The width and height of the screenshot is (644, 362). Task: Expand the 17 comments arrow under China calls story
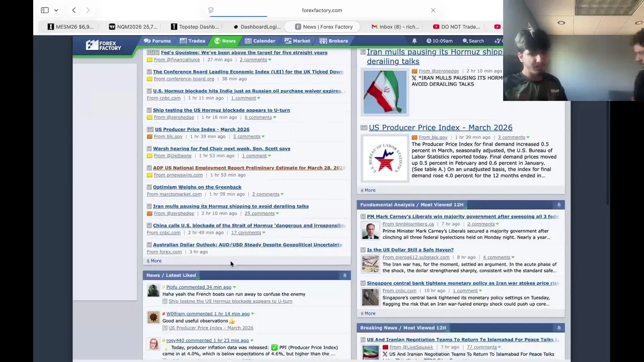click(264, 233)
